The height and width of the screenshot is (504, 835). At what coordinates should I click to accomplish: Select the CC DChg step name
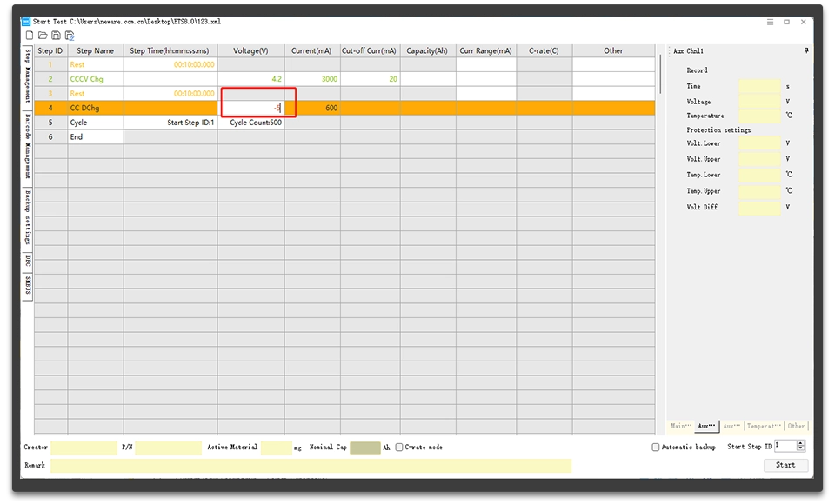point(96,108)
